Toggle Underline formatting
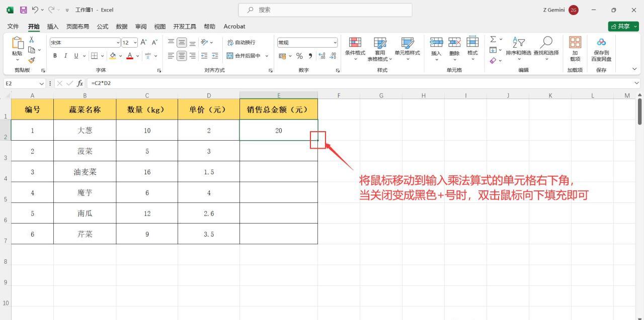644x320 pixels. point(76,56)
